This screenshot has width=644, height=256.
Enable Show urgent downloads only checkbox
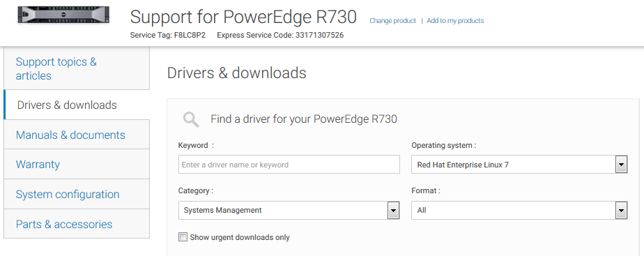click(183, 237)
